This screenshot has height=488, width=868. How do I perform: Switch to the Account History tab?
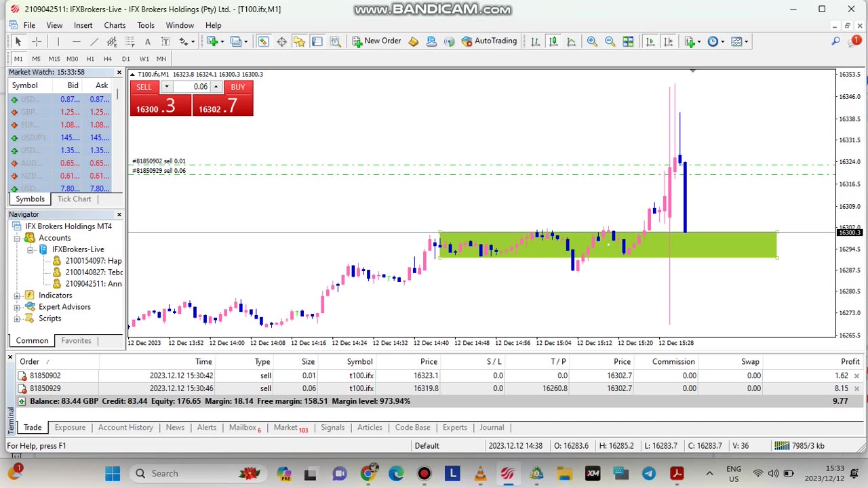125,428
